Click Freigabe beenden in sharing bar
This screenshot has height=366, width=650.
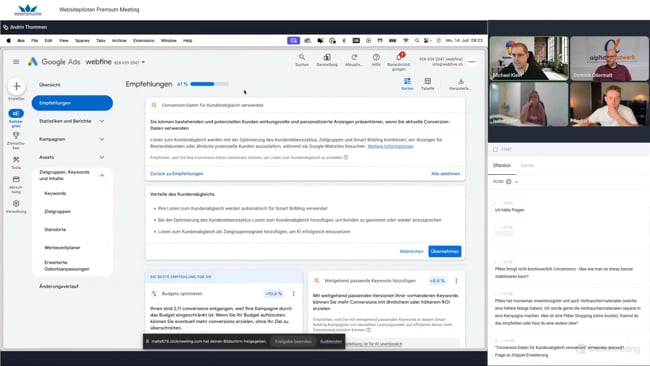click(293, 342)
